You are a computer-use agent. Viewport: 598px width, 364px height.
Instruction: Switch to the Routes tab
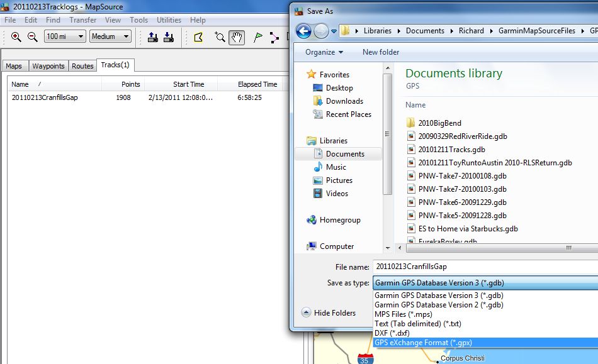82,66
